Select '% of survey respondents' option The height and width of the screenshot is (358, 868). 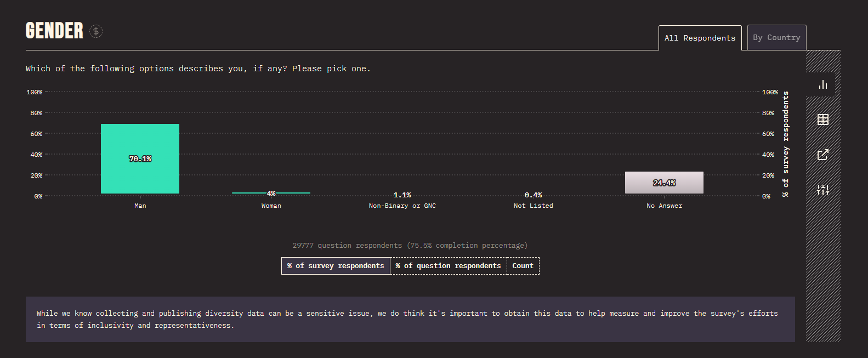(x=336, y=266)
